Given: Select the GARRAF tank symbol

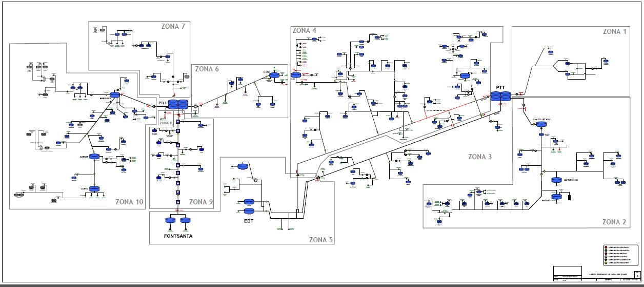Looking at the screenshot, I should (x=94, y=157).
